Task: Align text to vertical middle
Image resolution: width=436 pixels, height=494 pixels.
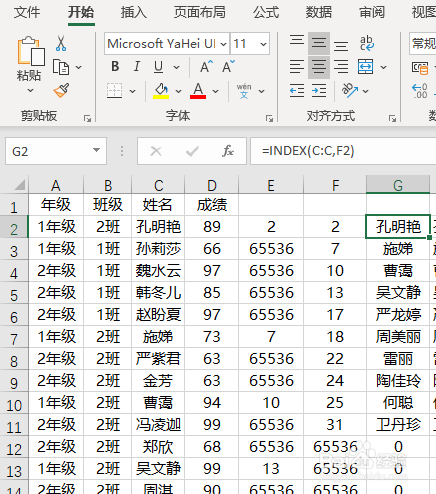Action: 319,43
